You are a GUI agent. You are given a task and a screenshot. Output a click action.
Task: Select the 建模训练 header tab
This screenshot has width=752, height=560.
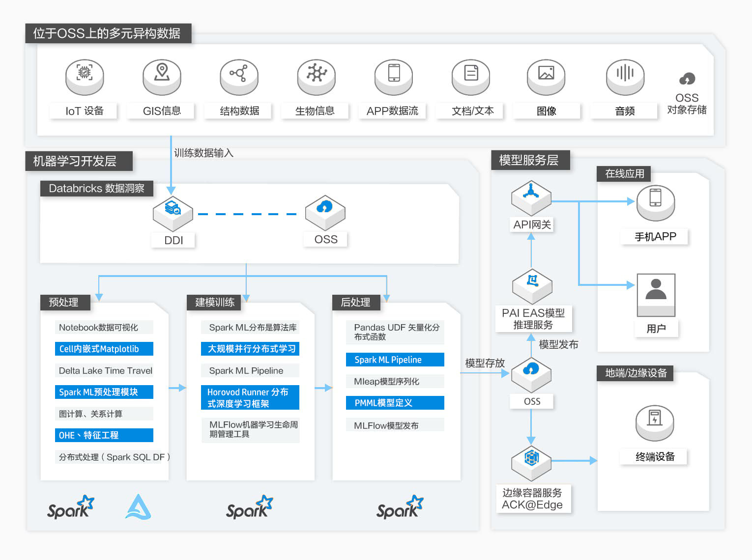pyautogui.click(x=214, y=302)
